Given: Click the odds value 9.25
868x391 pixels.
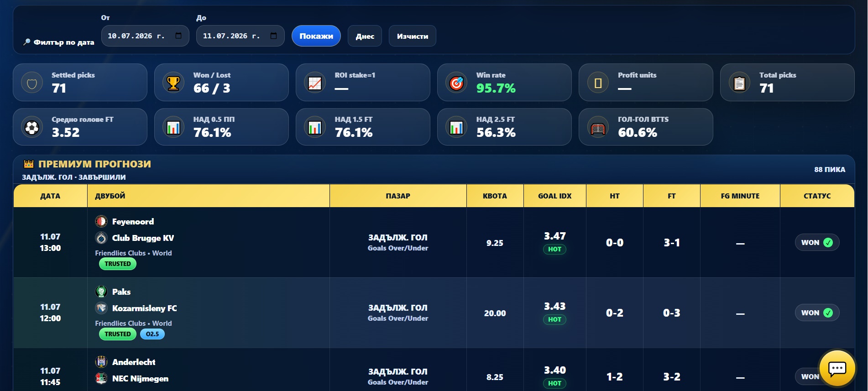Looking at the screenshot, I should point(495,243).
